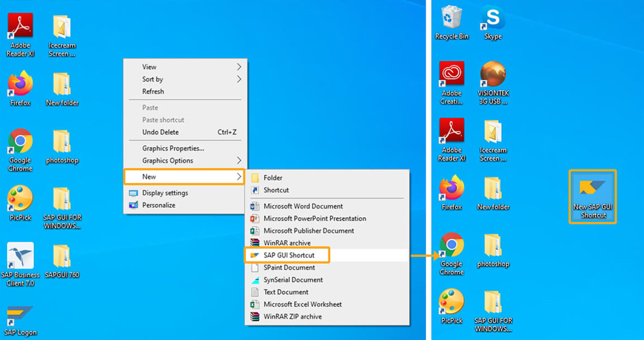This screenshot has width=644, height=340.
Task: Open Graphics Properties from context menu
Action: point(173,148)
